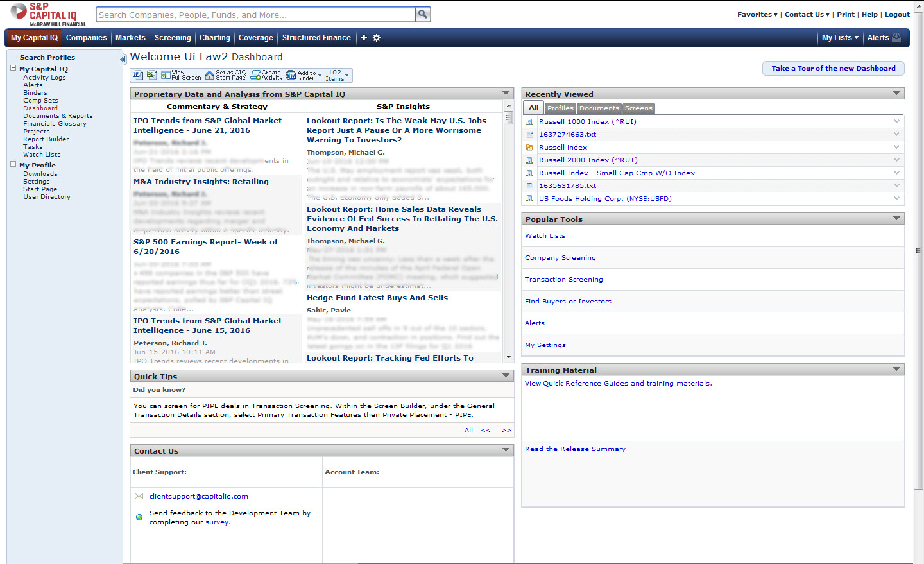Click document icon beside 1637274663.txt

click(x=529, y=134)
